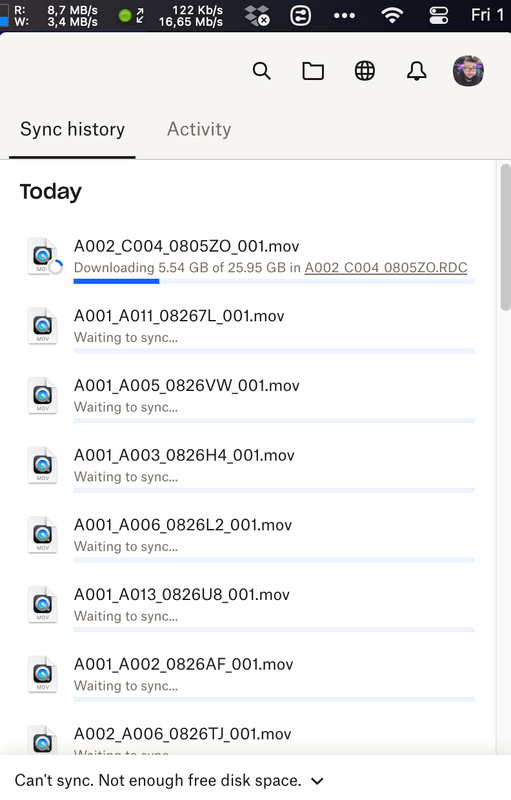Select the file name A001_A011_08267L_001.mov
Viewport: 511px width, 800px height.
tap(179, 316)
